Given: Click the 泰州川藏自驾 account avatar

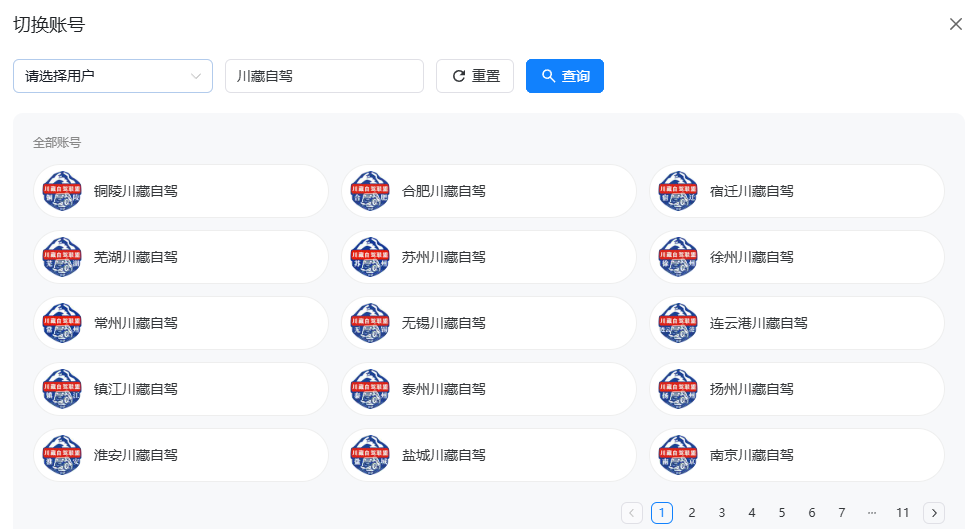Looking at the screenshot, I should point(370,389).
